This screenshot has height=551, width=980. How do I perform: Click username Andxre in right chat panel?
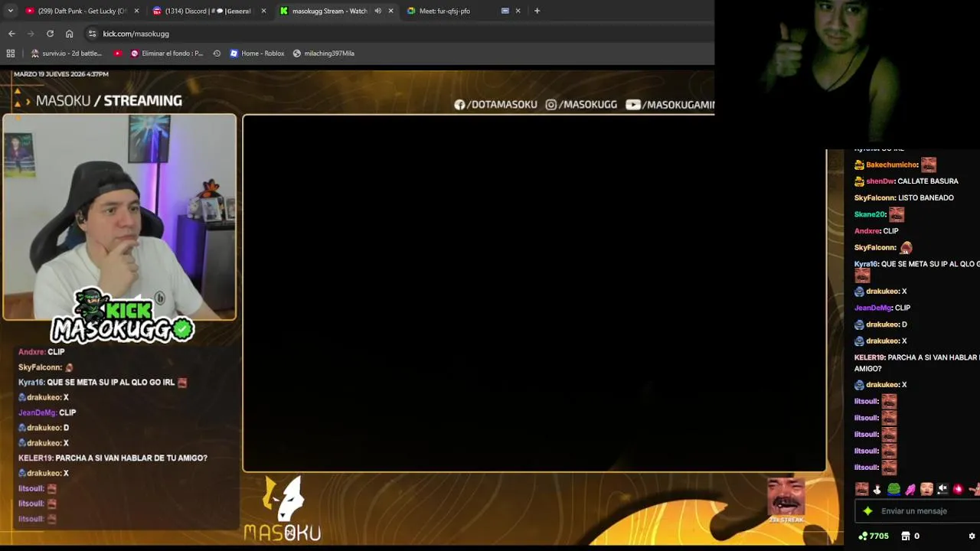point(867,231)
